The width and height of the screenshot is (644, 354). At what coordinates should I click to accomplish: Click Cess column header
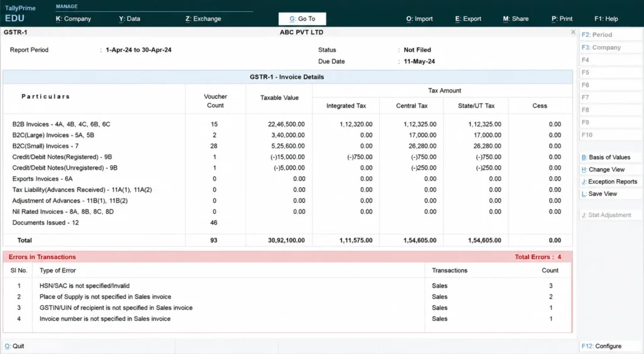[x=539, y=106]
